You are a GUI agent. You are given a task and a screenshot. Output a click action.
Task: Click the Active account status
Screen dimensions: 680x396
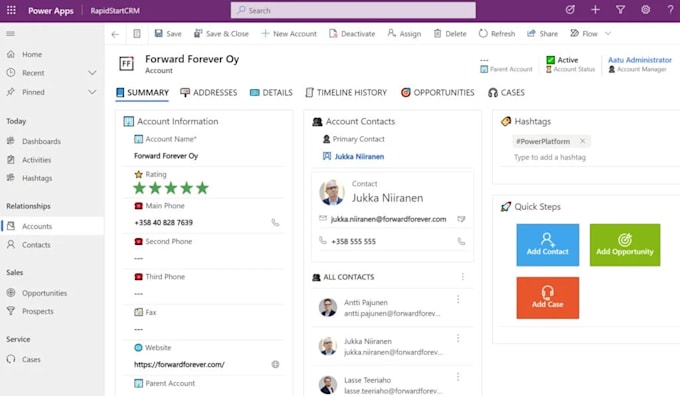coord(568,60)
